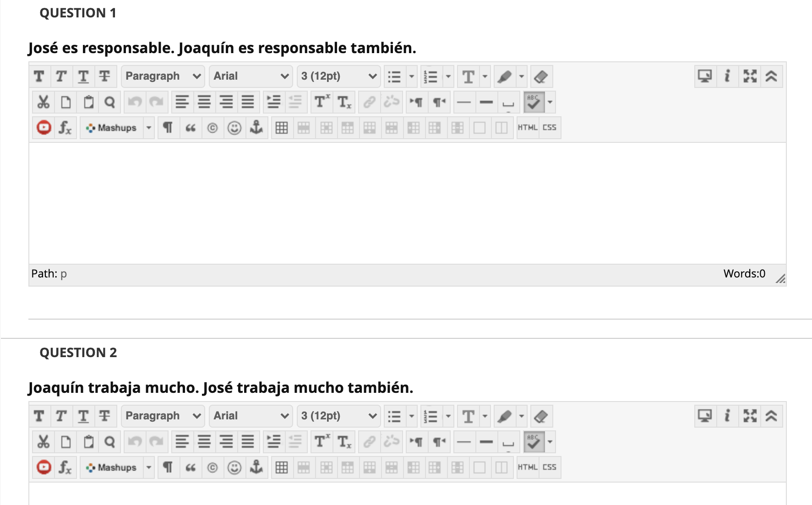812x505 pixels.
Task: Click the Remove Formatting eraser in Question 2 toolbar
Action: point(541,416)
